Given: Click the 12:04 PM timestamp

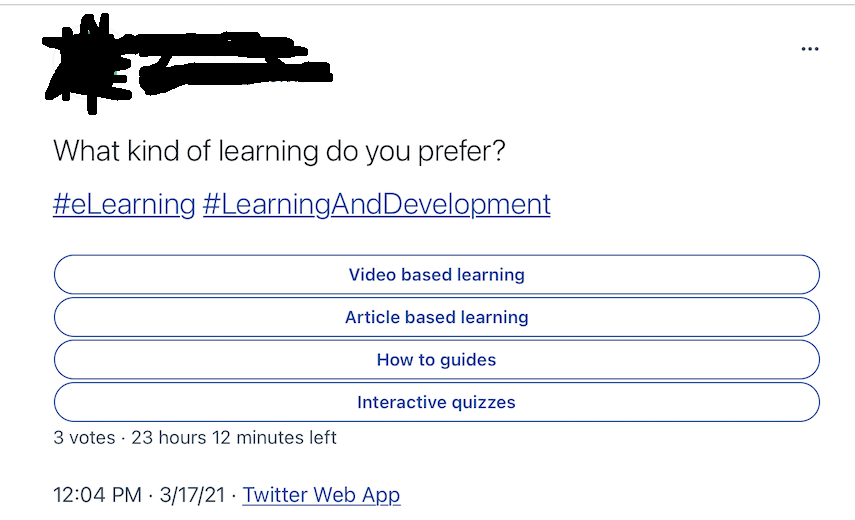Looking at the screenshot, I should click(x=97, y=495).
